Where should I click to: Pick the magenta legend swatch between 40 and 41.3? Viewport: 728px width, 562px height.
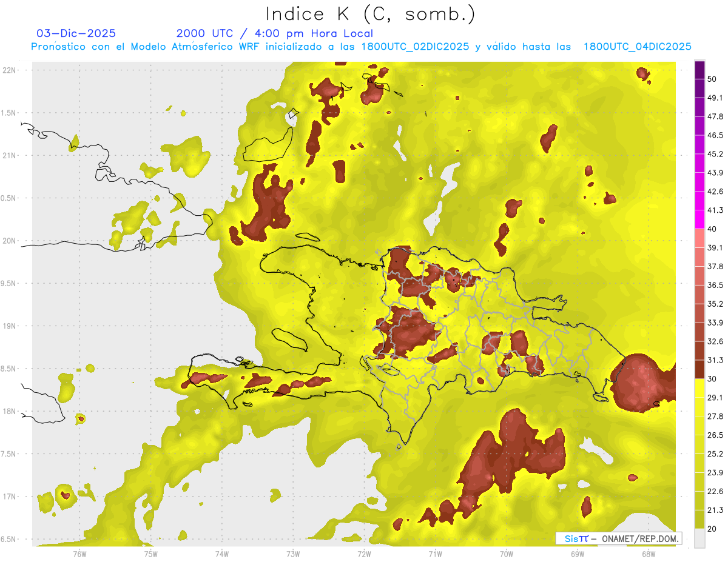[x=699, y=219]
